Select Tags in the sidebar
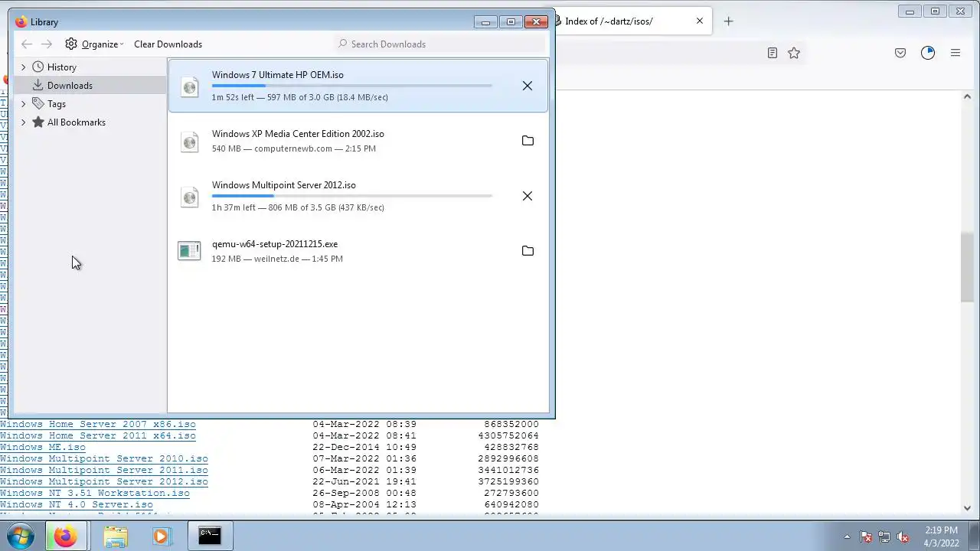This screenshot has height=551, width=980. [56, 104]
